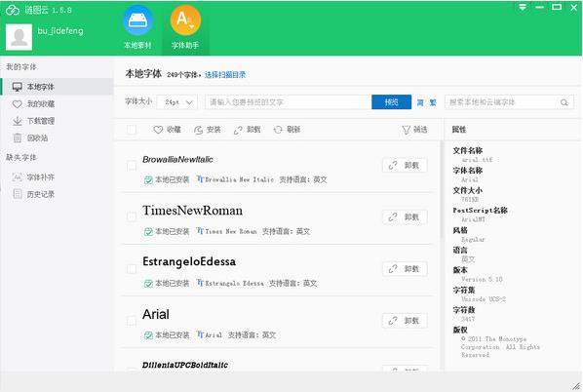
Task: Check the Arial font checkbox
Action: click(132, 321)
